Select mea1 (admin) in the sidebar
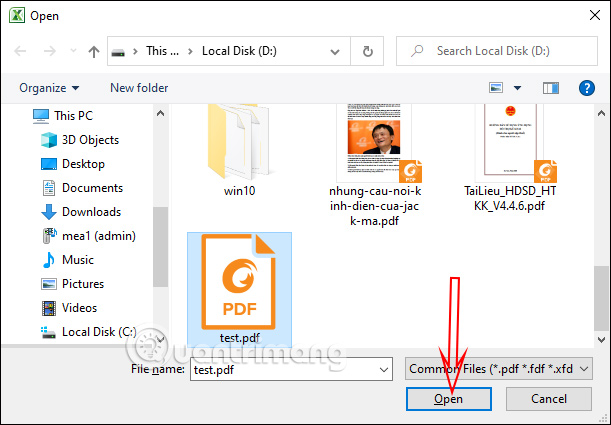 pos(99,236)
